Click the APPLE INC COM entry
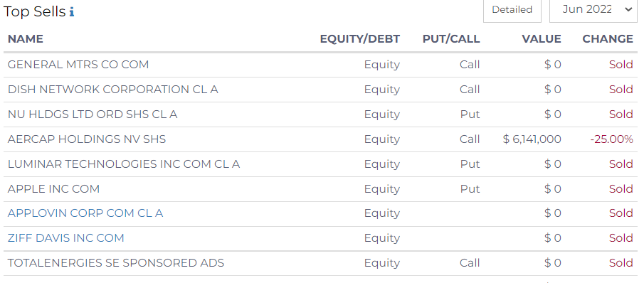The image size is (644, 283). [53, 189]
